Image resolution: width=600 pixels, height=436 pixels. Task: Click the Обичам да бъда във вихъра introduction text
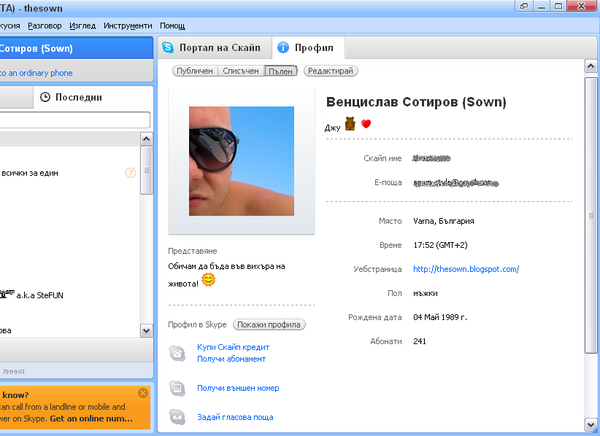click(227, 275)
